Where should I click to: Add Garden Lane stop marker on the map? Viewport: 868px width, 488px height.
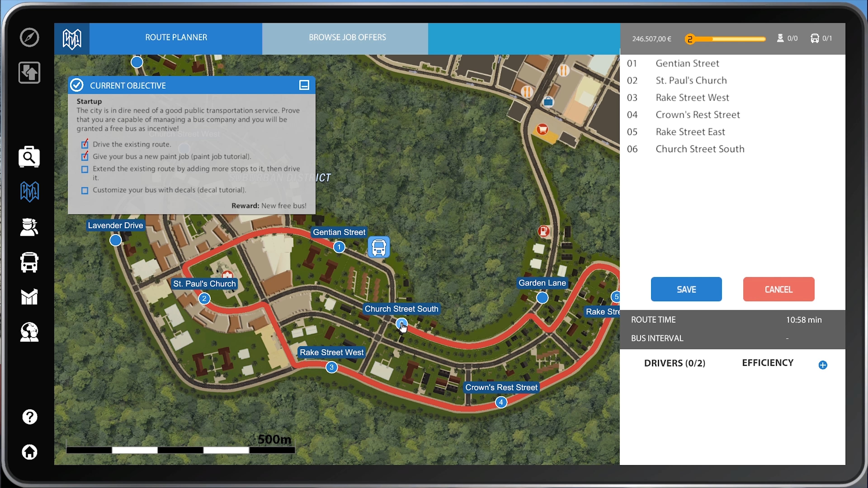click(542, 298)
